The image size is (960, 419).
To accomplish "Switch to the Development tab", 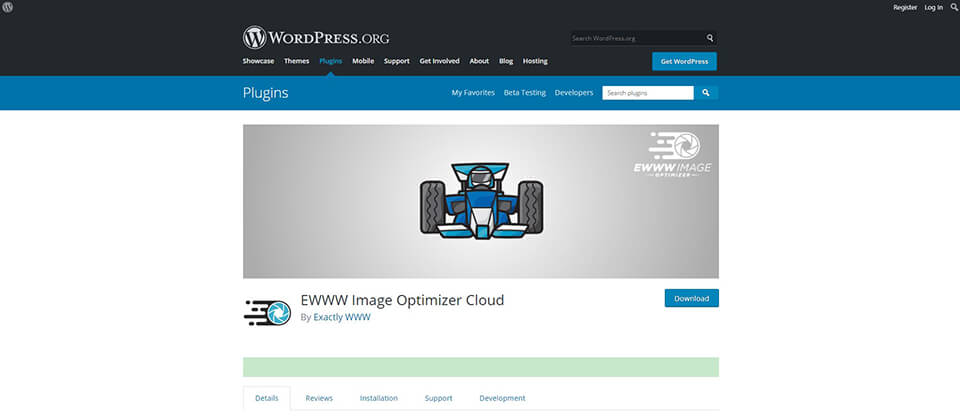I will (x=502, y=398).
